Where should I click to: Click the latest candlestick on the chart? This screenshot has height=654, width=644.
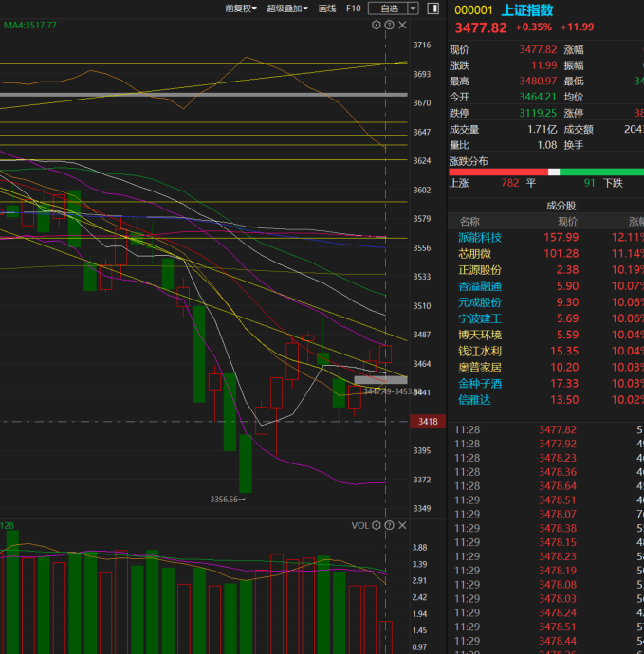click(385, 354)
